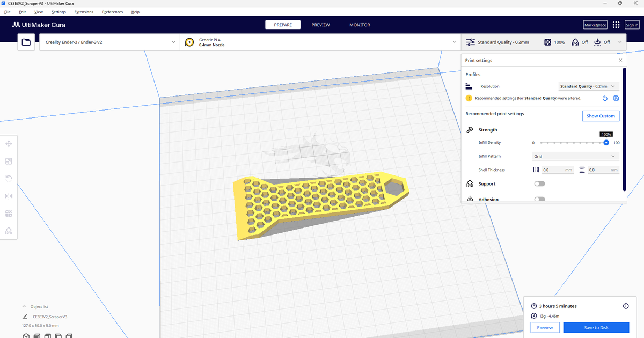Image resolution: width=644 pixels, height=338 pixels.
Task: Open the Infill Pattern dropdown
Action: click(575, 156)
